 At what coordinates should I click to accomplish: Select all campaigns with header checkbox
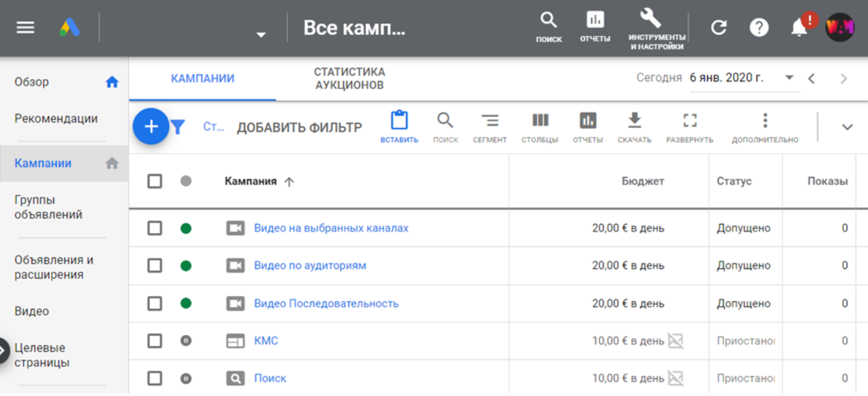click(x=154, y=181)
